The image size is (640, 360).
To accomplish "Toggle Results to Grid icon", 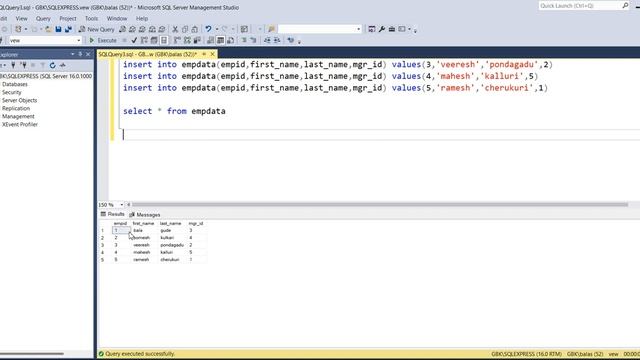I will [220, 40].
